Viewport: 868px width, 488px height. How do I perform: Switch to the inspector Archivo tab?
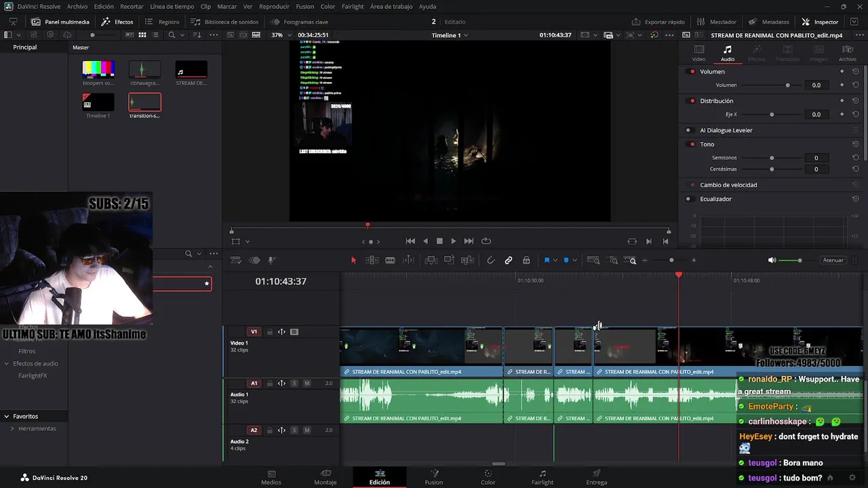(x=847, y=53)
